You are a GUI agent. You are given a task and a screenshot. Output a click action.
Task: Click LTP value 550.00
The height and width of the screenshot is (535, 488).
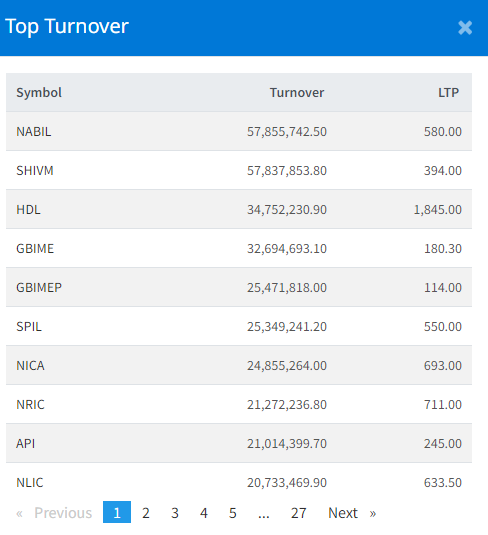[x=443, y=327]
